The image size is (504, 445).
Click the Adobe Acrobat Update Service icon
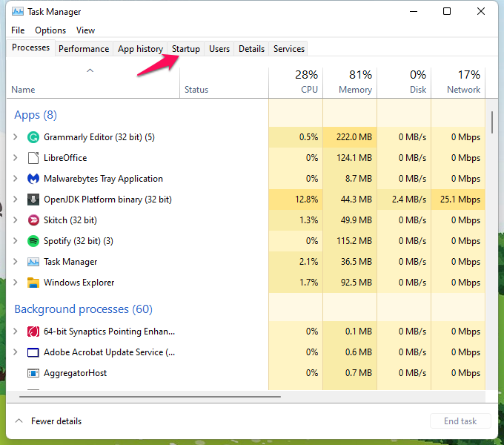pos(33,352)
